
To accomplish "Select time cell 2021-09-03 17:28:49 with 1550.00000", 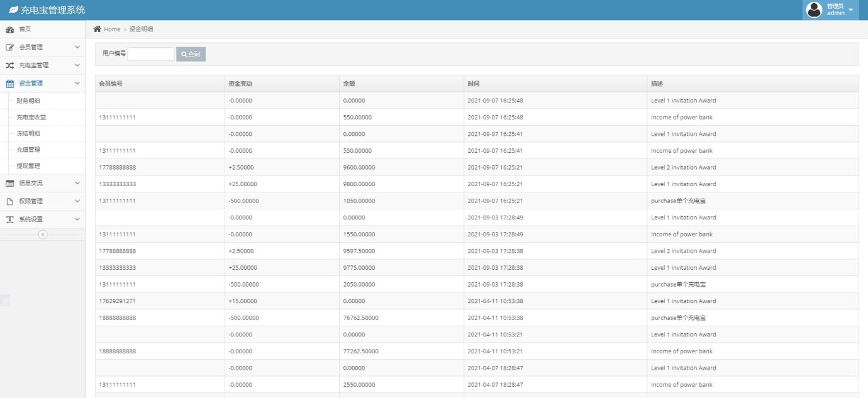I will pos(496,235).
